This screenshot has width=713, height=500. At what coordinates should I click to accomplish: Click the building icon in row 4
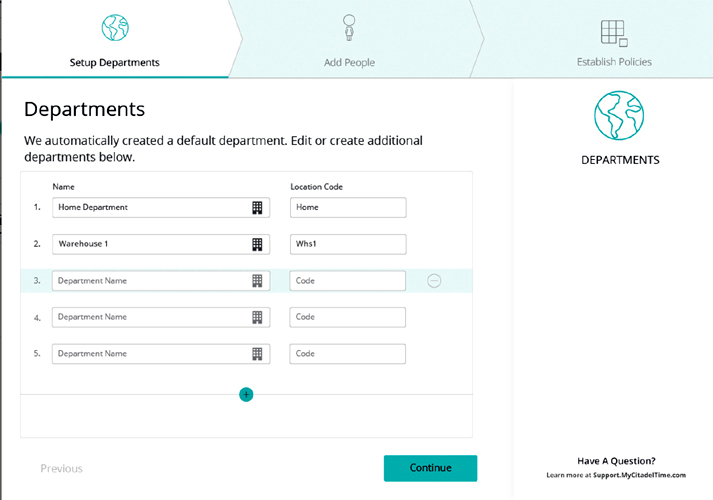click(257, 317)
